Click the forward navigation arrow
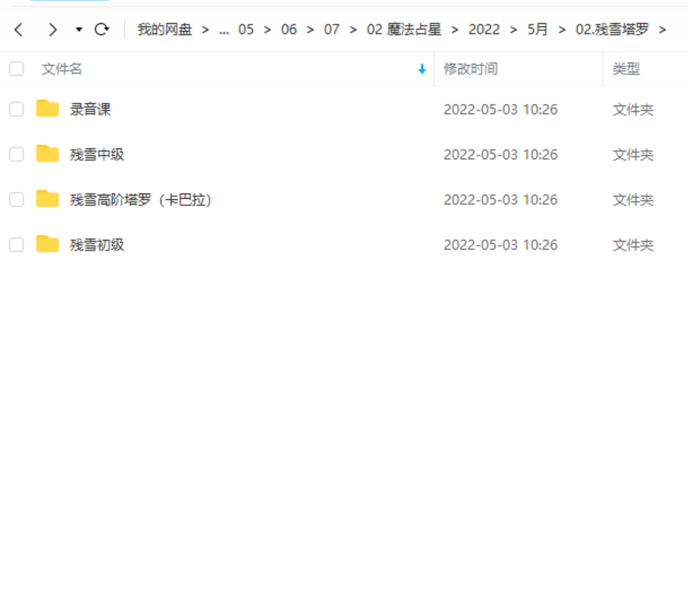Screen dimensions: 688x616 click(x=52, y=30)
